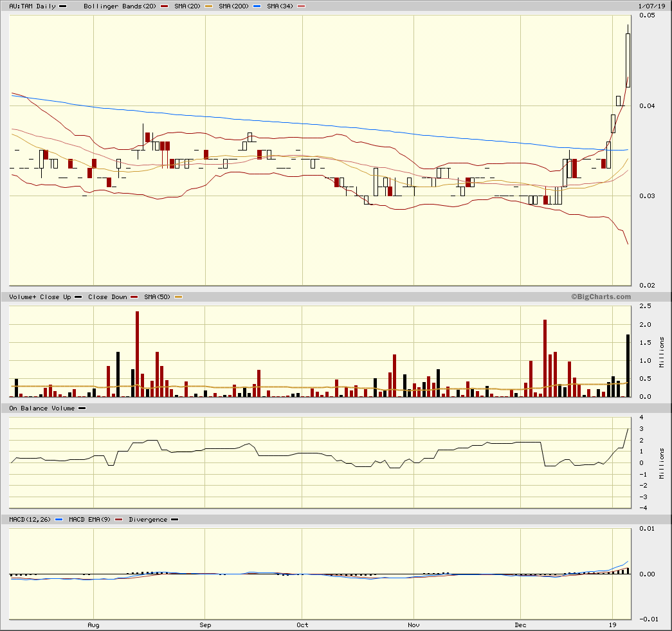Image resolution: width=672 pixels, height=631 pixels.
Task: Click the 0.04 price axis label
Action: point(647,105)
